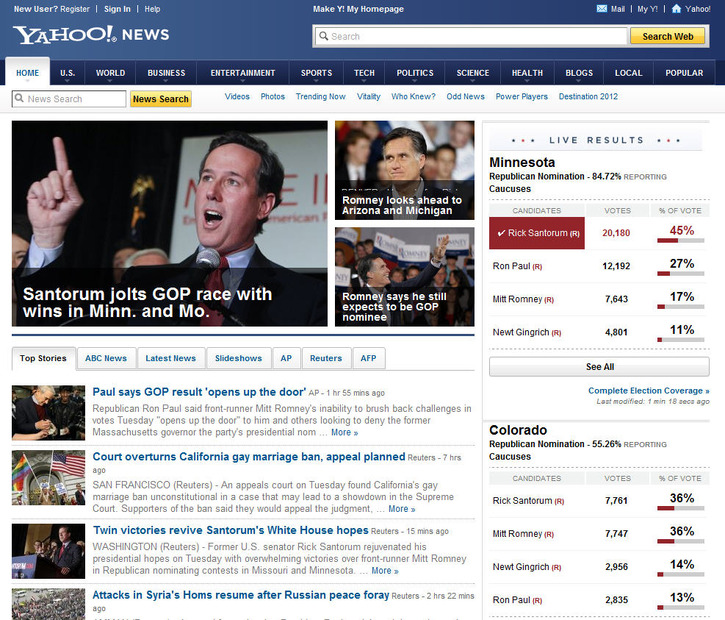The height and width of the screenshot is (620, 725).
Task: Open the ENTERTAINMENT navigation menu
Action: [x=243, y=73]
